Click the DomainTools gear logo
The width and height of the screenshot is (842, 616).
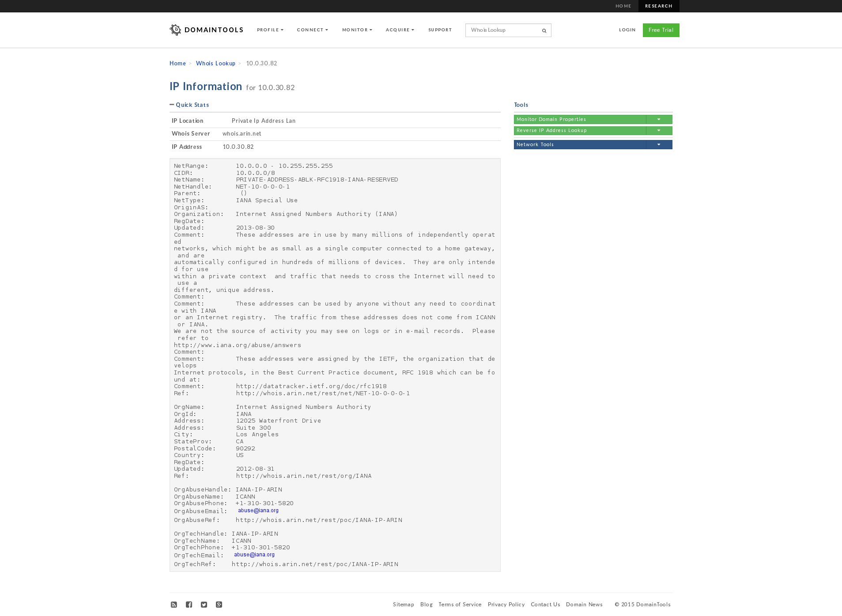coord(175,30)
